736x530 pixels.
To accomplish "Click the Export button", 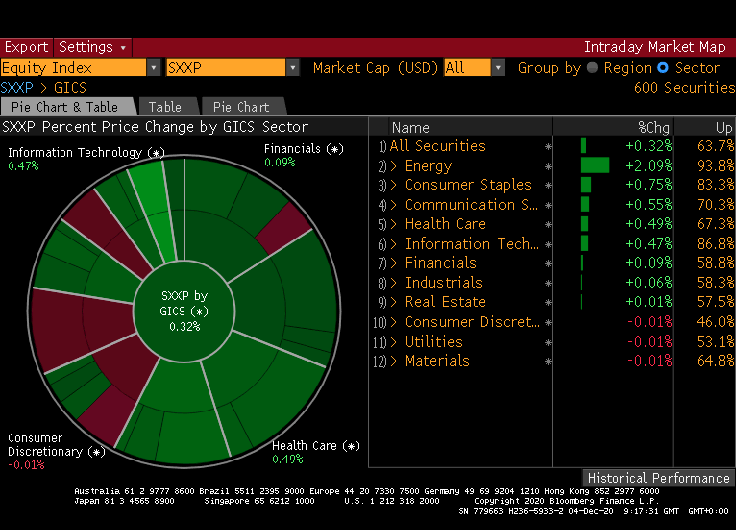I will (x=26, y=47).
